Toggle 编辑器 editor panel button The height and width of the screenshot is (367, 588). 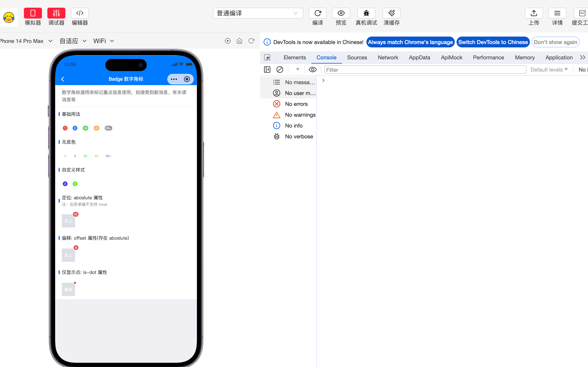click(x=80, y=13)
